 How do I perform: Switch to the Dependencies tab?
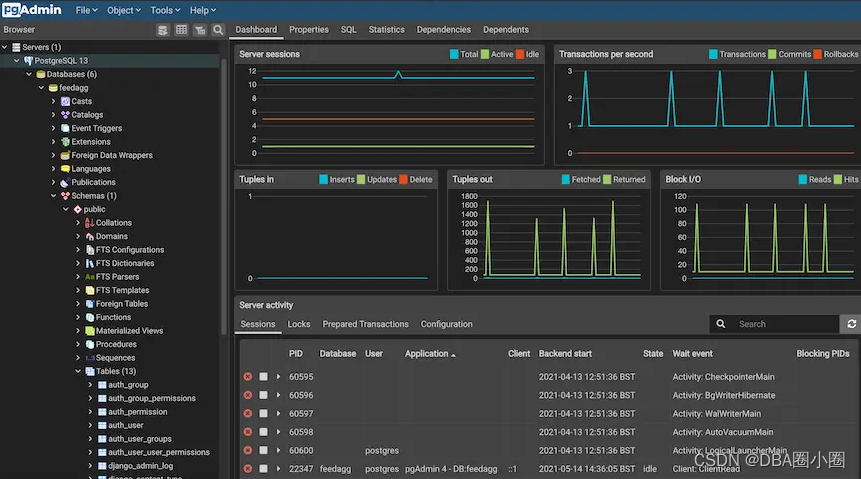(x=444, y=30)
